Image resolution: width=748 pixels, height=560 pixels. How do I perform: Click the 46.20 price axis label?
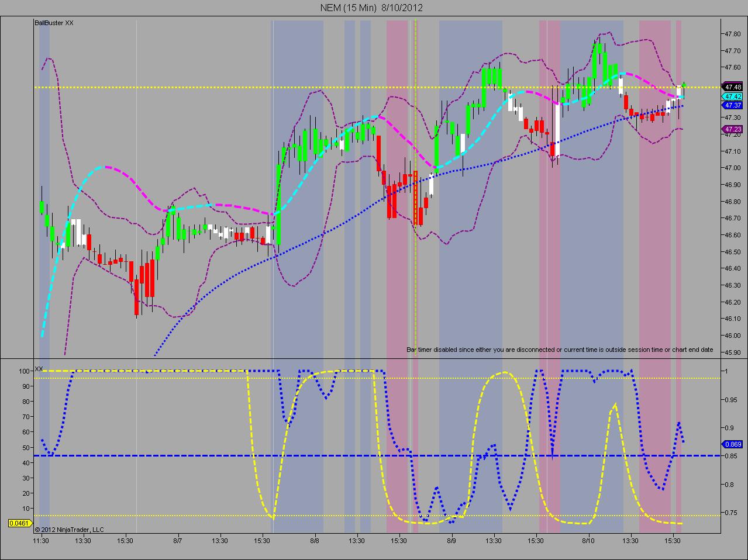click(x=733, y=302)
